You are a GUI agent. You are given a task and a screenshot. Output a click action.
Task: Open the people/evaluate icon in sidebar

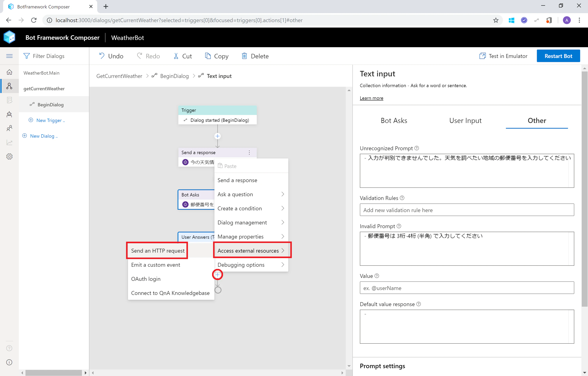[x=9, y=128]
